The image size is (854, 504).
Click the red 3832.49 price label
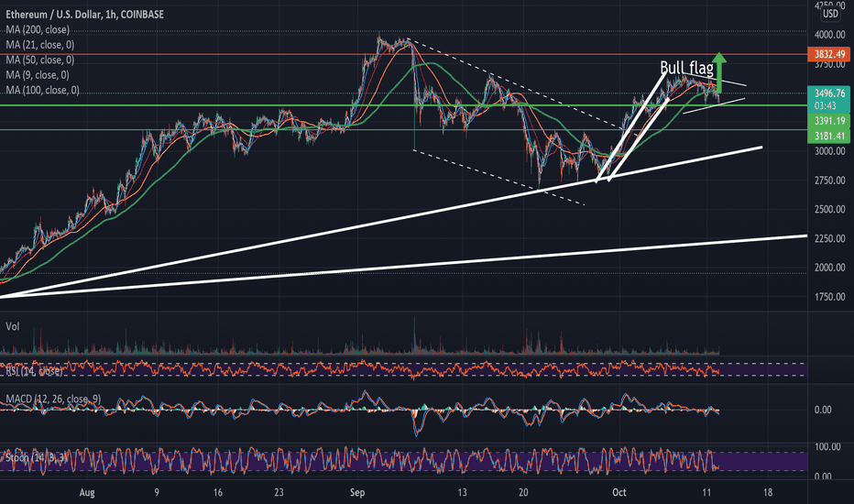pos(829,54)
